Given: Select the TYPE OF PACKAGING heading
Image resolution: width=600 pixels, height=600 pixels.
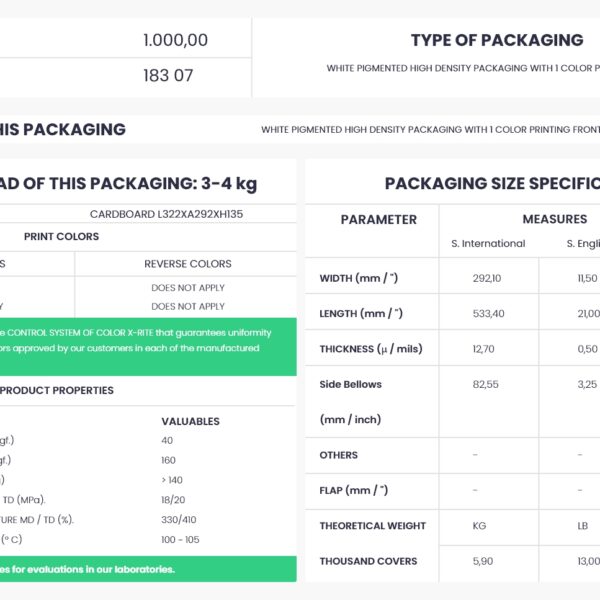Looking at the screenshot, I should click(x=497, y=40).
